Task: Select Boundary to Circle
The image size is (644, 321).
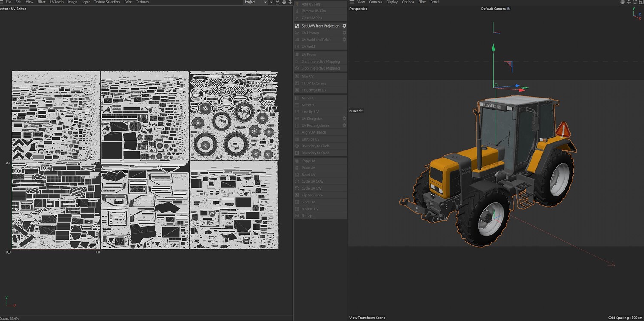Action: pyautogui.click(x=320, y=146)
